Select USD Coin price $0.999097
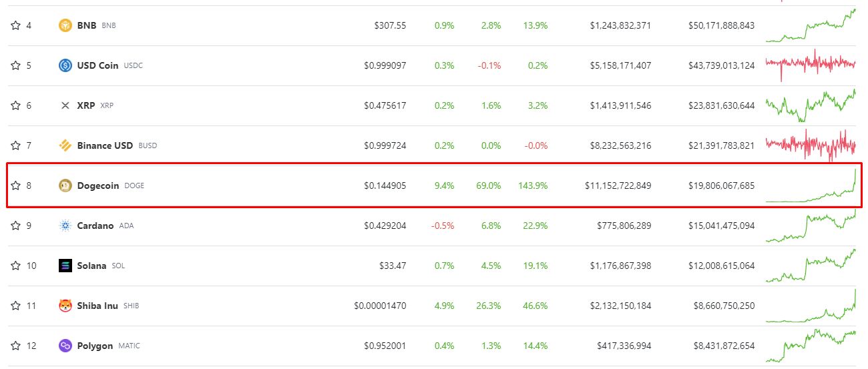Viewport: 868px width, 369px height. click(x=385, y=65)
